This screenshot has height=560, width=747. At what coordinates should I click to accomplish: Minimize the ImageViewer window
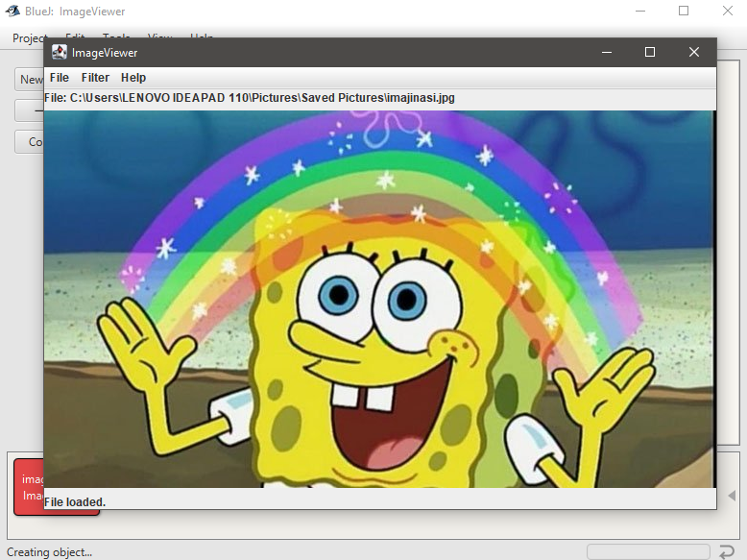[x=607, y=52]
